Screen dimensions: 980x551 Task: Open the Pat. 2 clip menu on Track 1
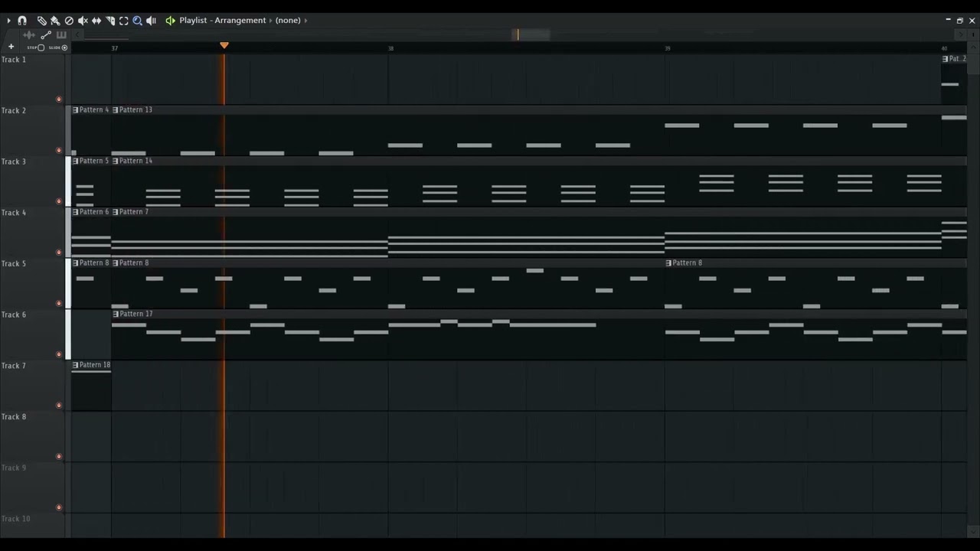945,59
